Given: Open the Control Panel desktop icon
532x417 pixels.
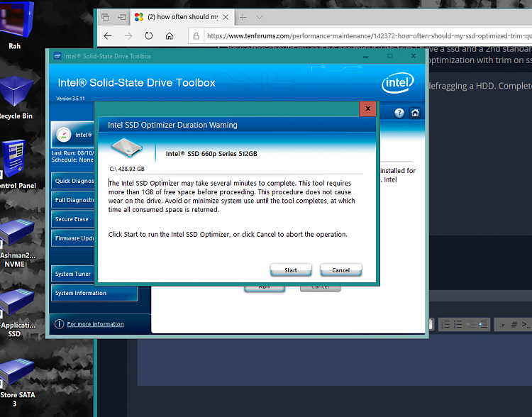Looking at the screenshot, I should pyautogui.click(x=16, y=165).
